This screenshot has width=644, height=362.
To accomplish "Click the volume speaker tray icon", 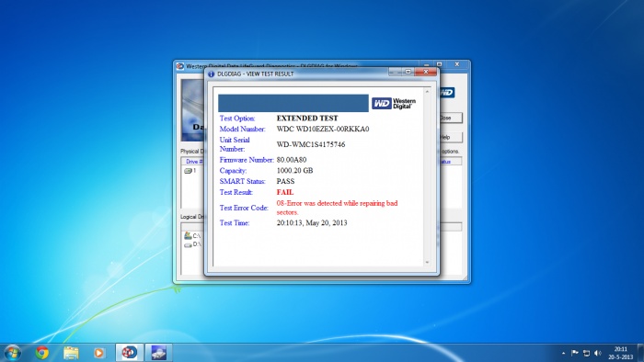I will click(x=598, y=353).
